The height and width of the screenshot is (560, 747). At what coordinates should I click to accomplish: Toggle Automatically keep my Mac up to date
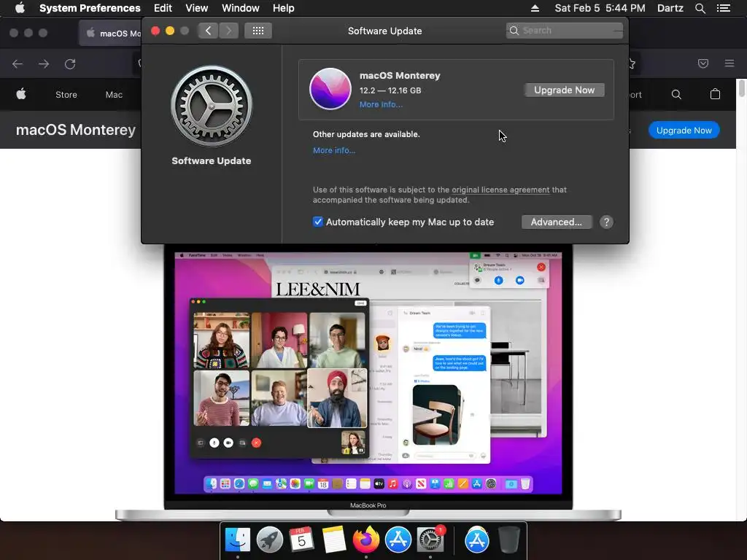318,222
